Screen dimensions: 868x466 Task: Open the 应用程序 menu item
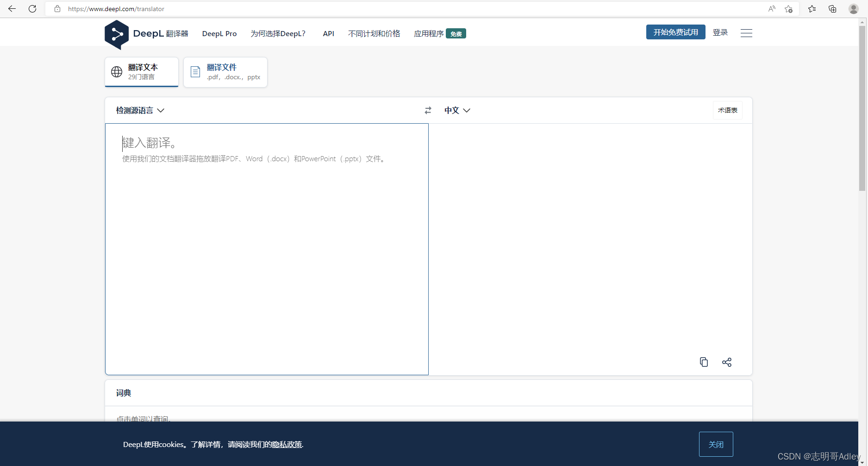[x=429, y=34]
